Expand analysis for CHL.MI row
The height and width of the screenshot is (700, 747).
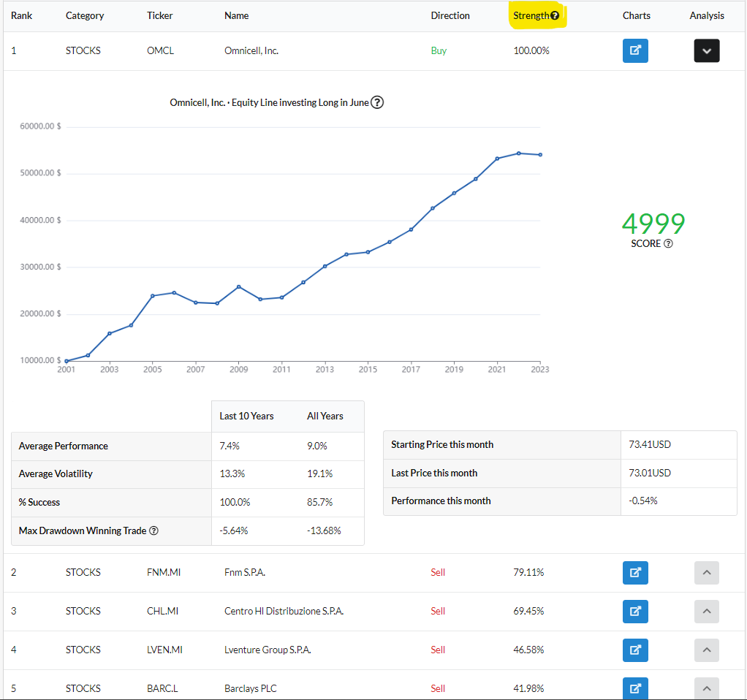click(707, 611)
